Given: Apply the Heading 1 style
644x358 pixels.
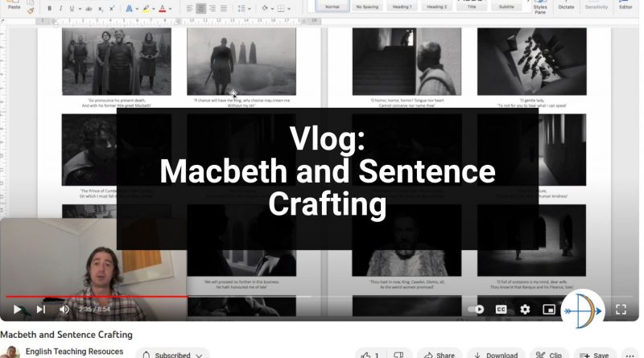Looking at the screenshot, I should coord(402,6).
